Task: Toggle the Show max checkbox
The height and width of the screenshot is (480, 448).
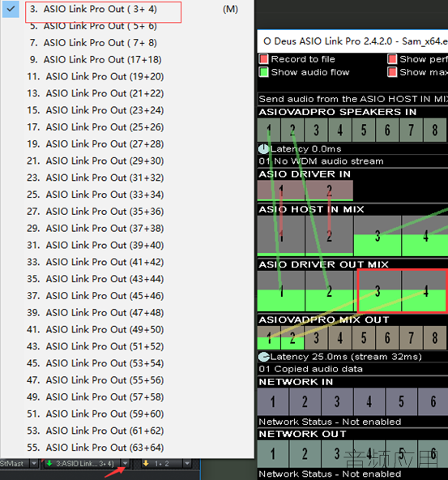Action: [392, 72]
